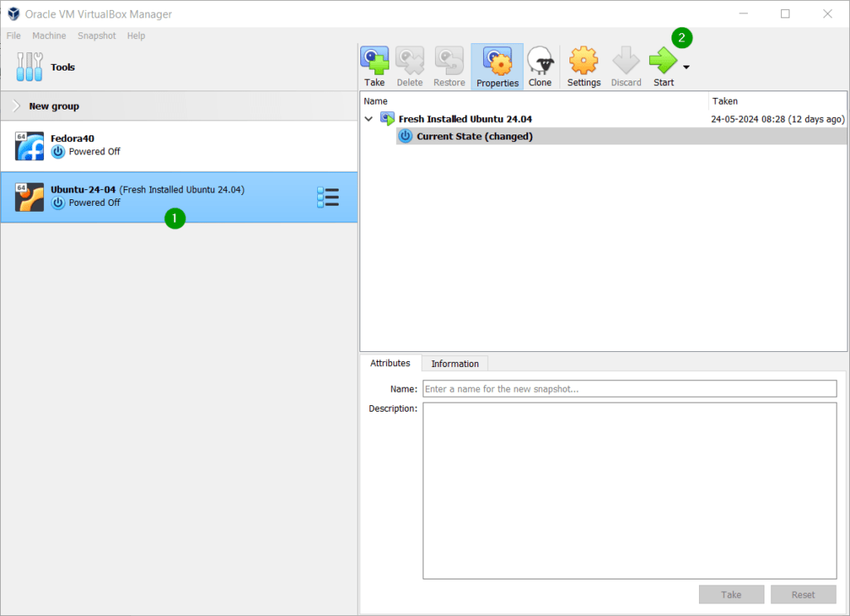Select the Fedora40 machine name text

pos(72,139)
